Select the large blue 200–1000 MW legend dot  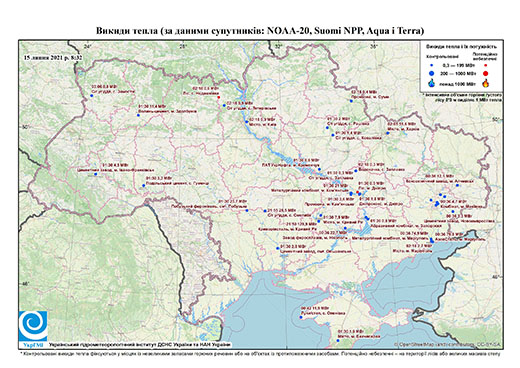tap(432, 73)
